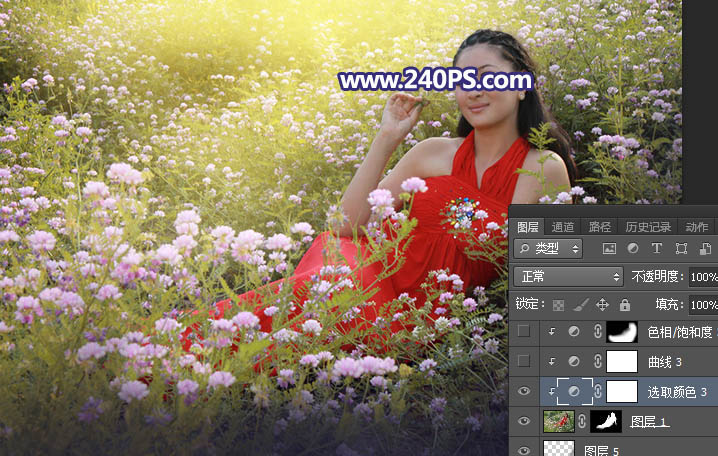
Task: Switch to the 通道 tab
Action: (x=563, y=227)
